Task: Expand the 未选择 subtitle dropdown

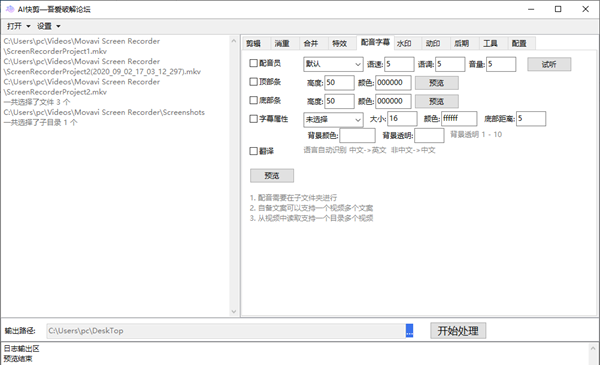Action: 333,119
